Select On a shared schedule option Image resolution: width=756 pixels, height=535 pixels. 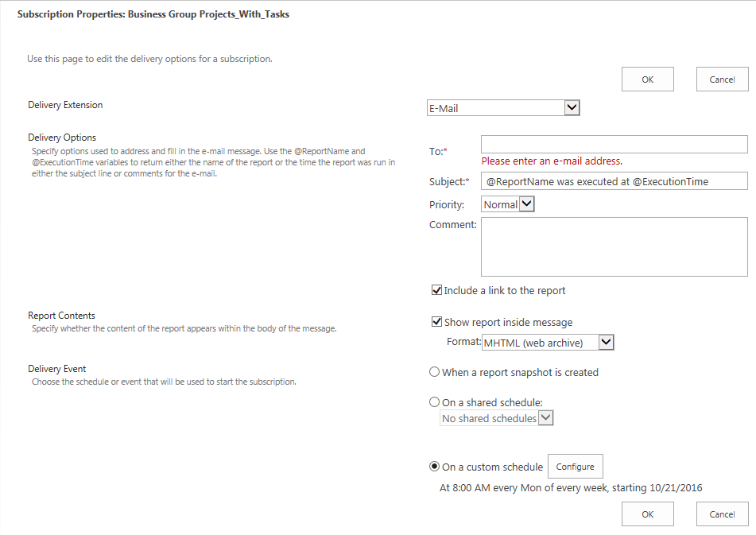click(434, 402)
